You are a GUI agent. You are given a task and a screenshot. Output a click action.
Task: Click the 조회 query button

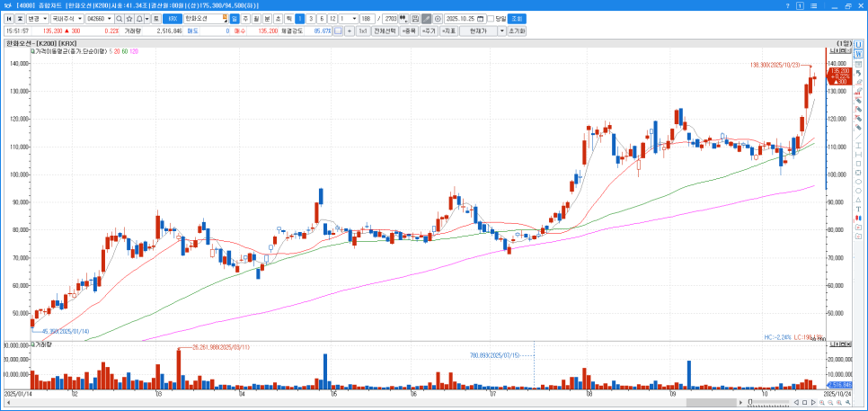coord(518,18)
